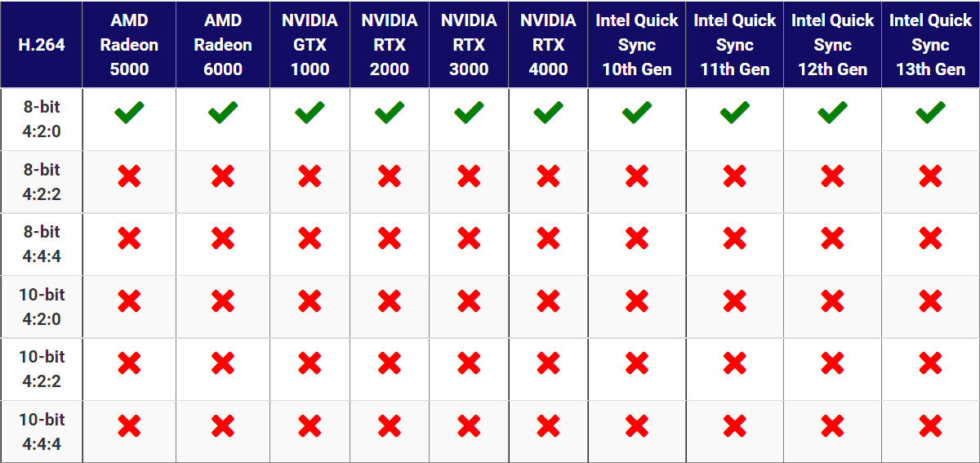This screenshot has height=463, width=980.
Task: Select the 8-bit 4:2:0 row label
Action: tap(42, 119)
